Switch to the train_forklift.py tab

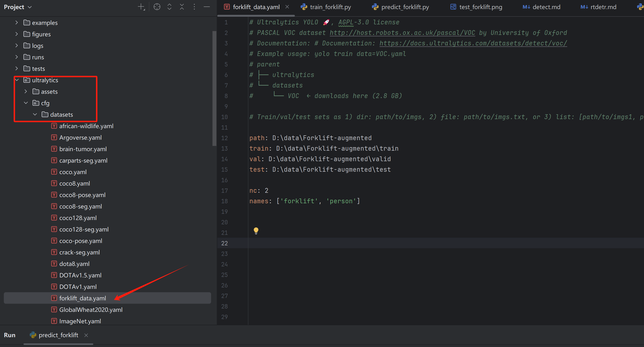tap(330, 7)
